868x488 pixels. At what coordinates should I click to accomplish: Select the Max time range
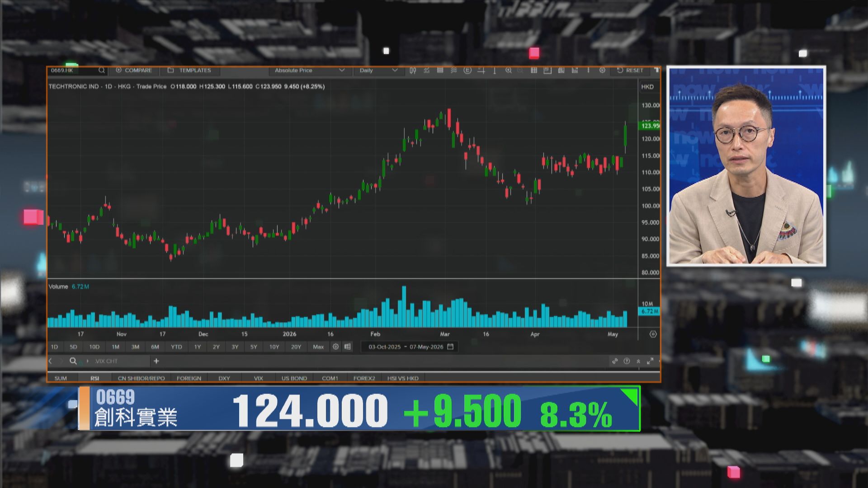click(x=318, y=347)
